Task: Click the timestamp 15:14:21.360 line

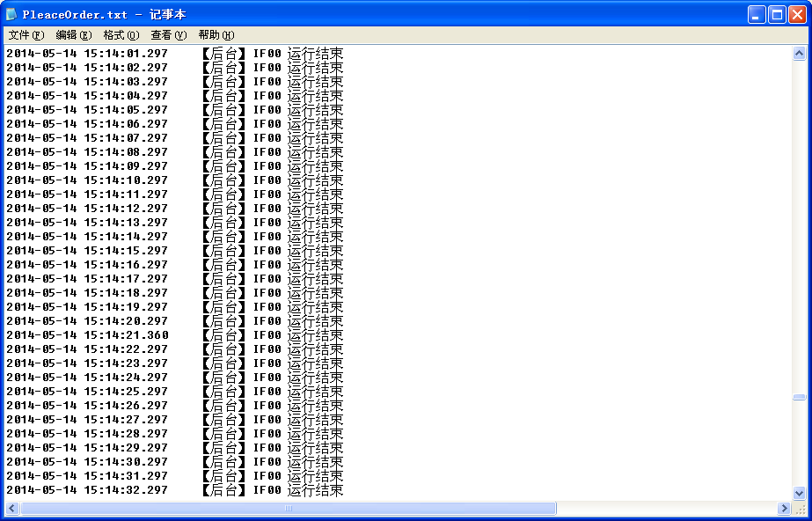Action: click(174, 334)
